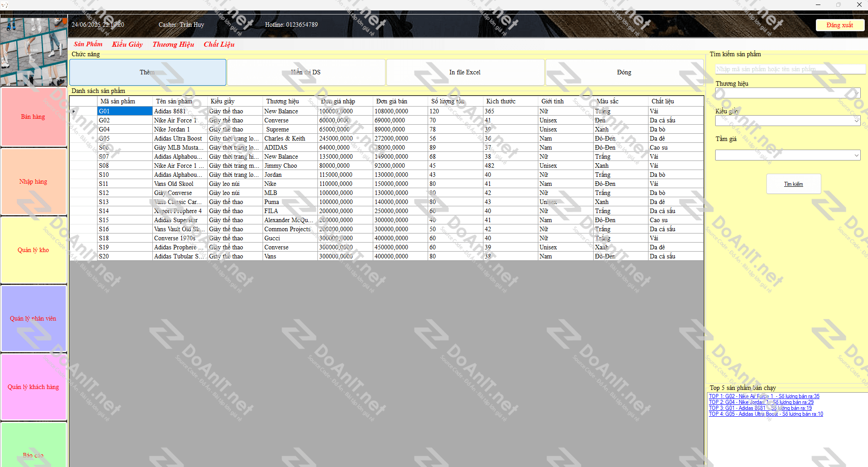Focus the product search input field
The height and width of the screenshot is (467, 868).
[790, 69]
